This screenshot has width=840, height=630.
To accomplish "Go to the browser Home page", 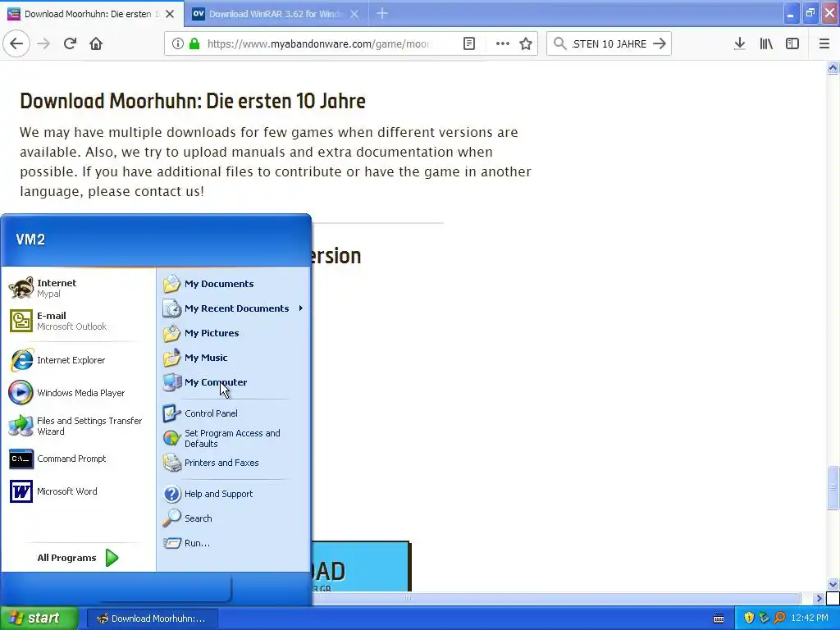I will tap(96, 43).
